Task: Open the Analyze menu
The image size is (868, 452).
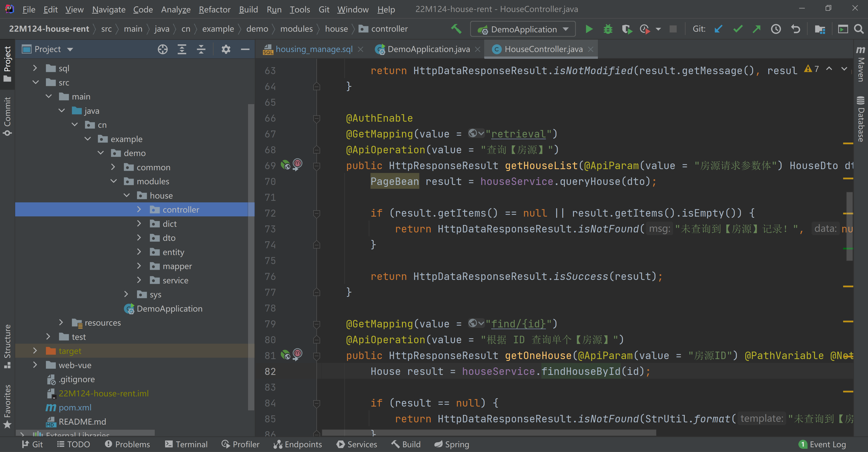Action: [176, 9]
